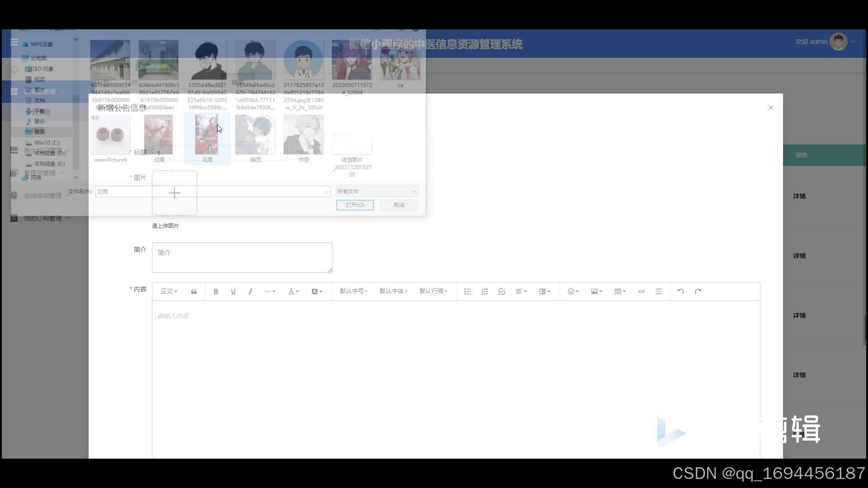This screenshot has height=488, width=868.
Task: Toggle bold formatting in editor toolbar
Action: (x=216, y=291)
